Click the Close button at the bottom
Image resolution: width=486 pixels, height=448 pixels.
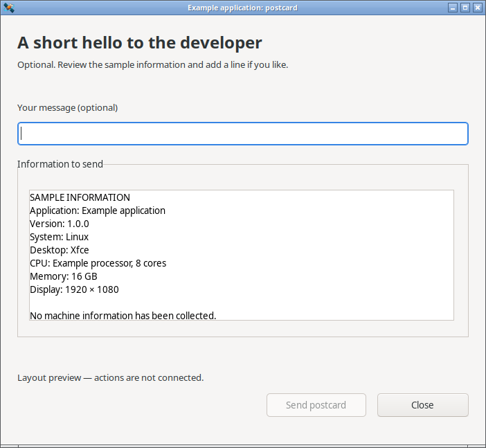[422, 405]
